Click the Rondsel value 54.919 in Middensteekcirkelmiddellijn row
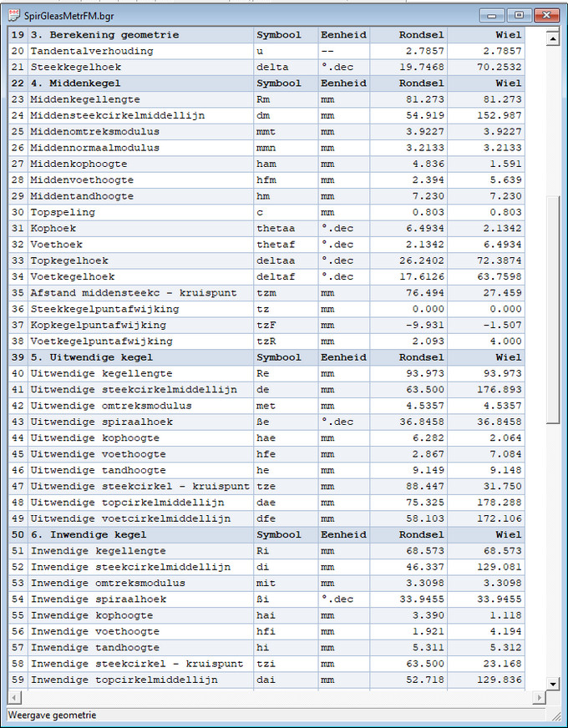568x728 pixels. 425,115
